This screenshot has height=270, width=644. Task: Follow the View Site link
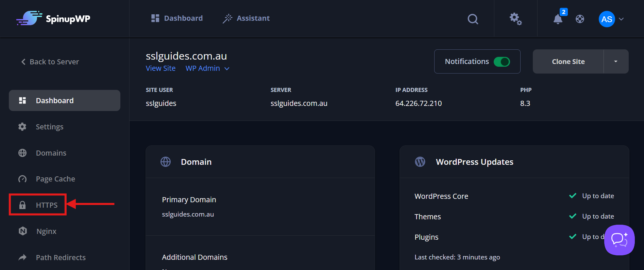tap(160, 68)
